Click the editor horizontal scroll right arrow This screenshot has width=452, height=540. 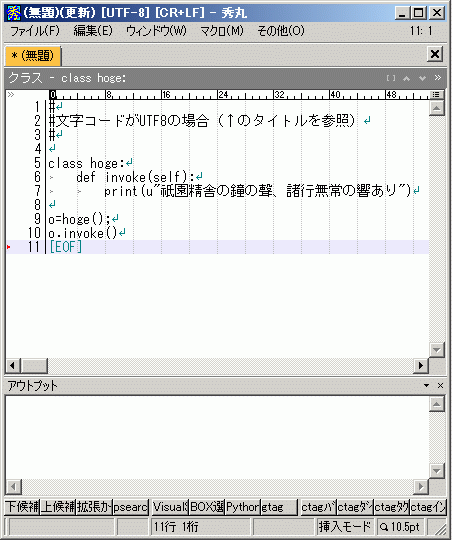pos(421,365)
